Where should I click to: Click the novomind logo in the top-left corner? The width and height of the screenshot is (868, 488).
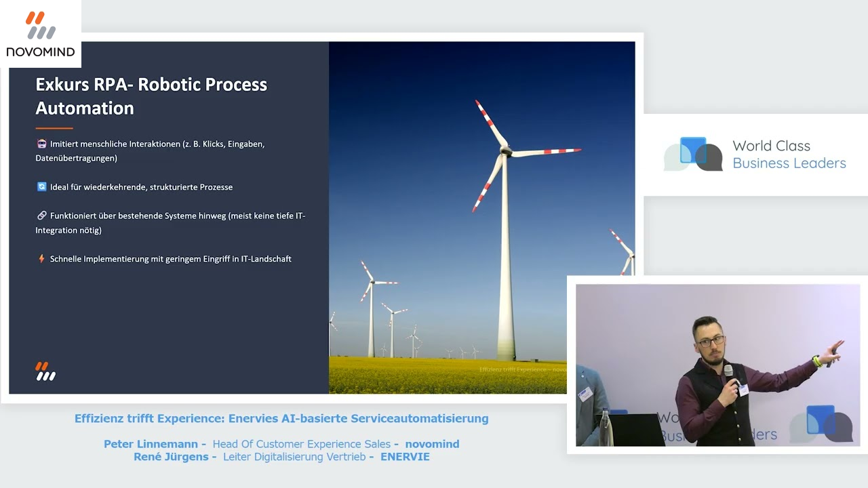(39, 33)
